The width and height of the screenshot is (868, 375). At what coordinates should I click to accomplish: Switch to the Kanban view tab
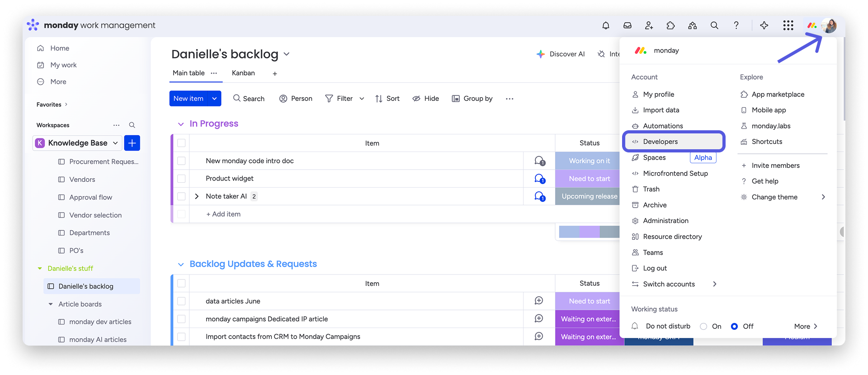[243, 73]
